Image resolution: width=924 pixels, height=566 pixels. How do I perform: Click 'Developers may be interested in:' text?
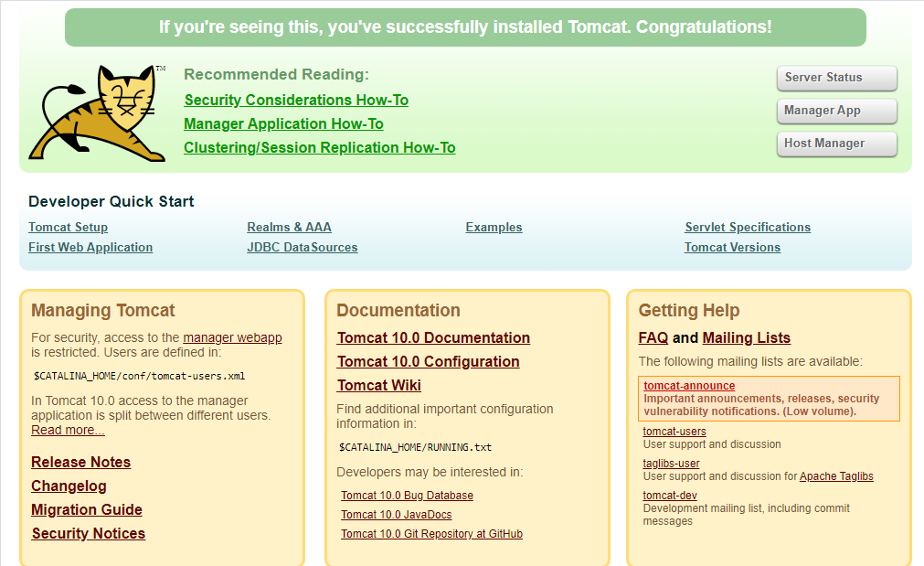pos(430,472)
